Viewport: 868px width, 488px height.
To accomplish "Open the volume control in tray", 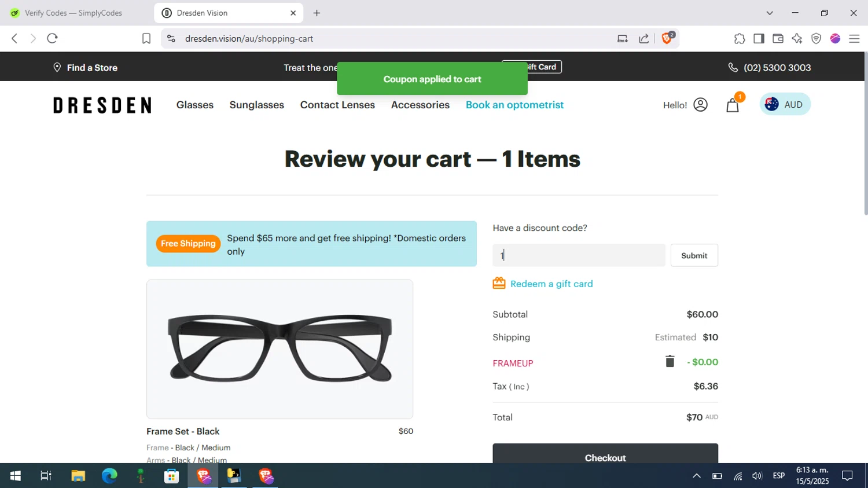I will [757, 476].
